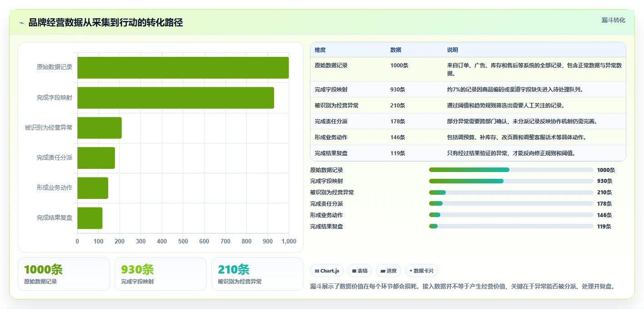Click the description starting 包括调预算、补库存

tap(516, 137)
